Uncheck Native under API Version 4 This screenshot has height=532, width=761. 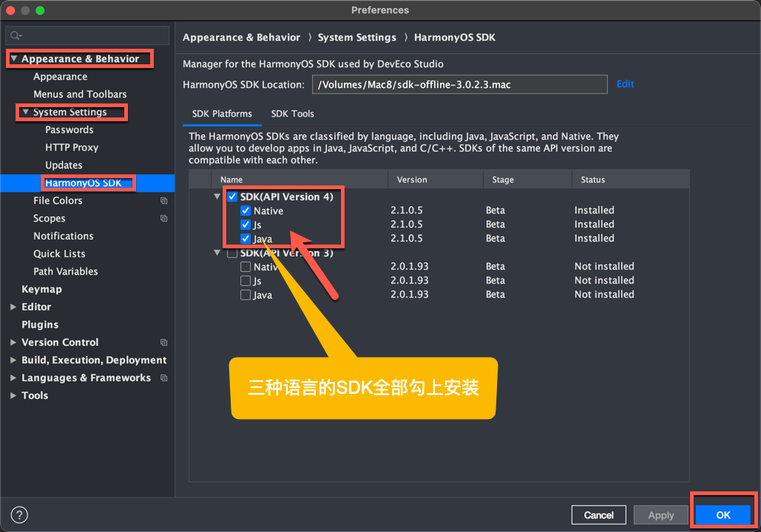[246, 211]
